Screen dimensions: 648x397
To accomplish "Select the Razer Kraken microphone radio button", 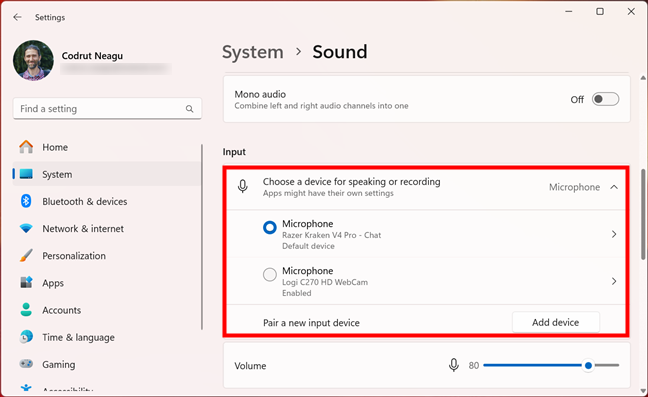I will coord(269,228).
